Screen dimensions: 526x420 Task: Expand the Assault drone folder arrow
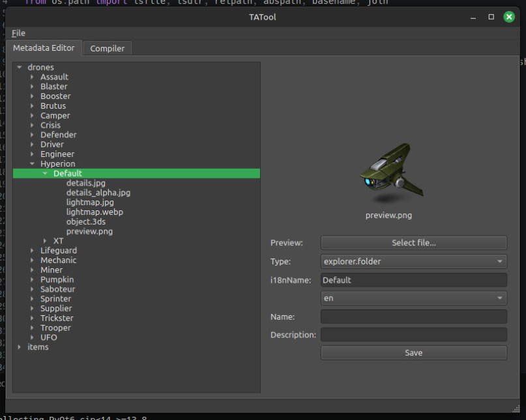(x=33, y=77)
